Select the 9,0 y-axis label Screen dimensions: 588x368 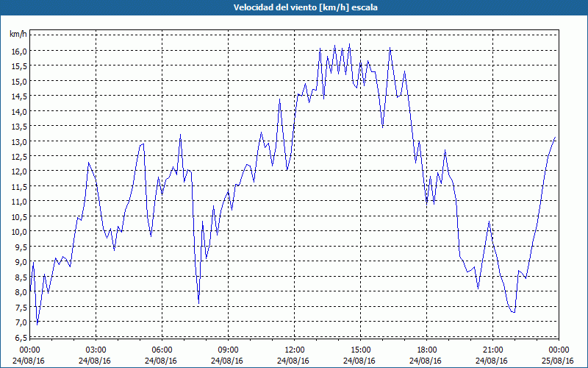pos(21,262)
